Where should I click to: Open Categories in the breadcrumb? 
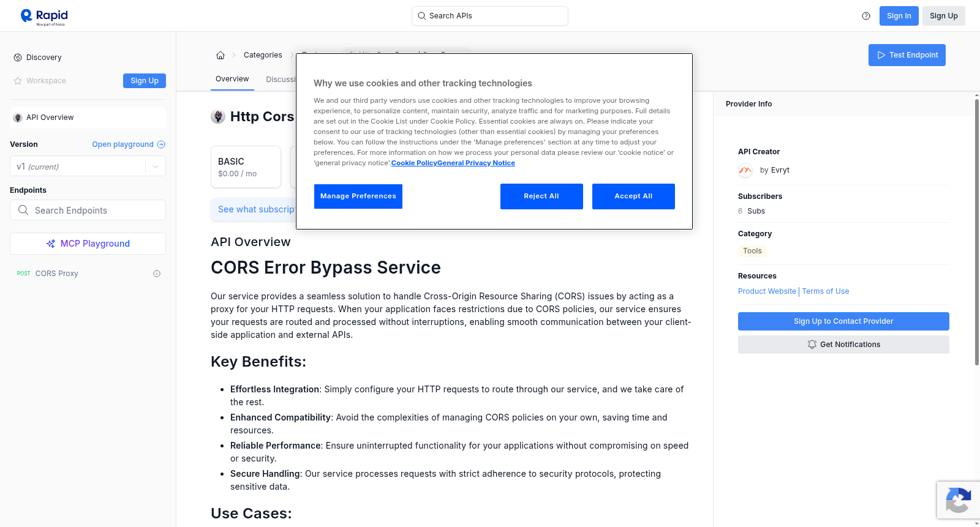tap(263, 55)
